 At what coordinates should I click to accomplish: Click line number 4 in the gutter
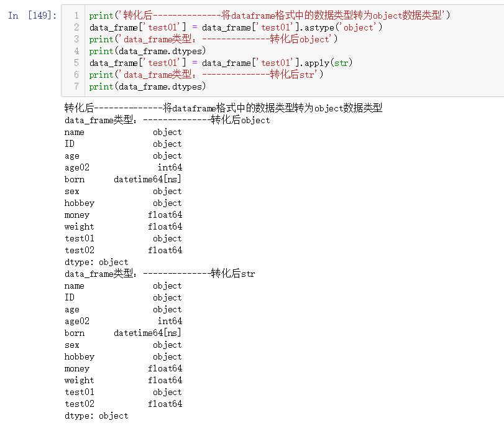click(x=76, y=50)
